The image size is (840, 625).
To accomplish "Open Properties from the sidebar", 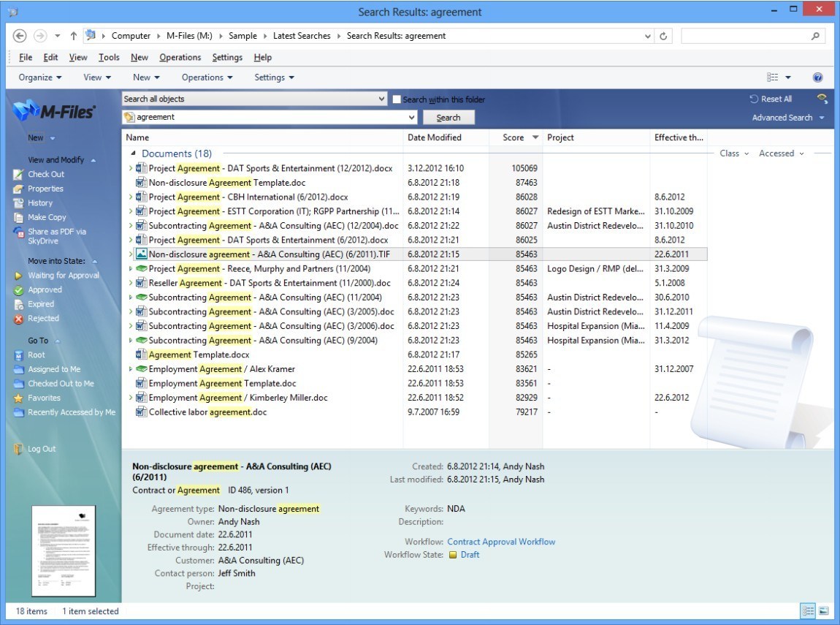I will [45, 189].
